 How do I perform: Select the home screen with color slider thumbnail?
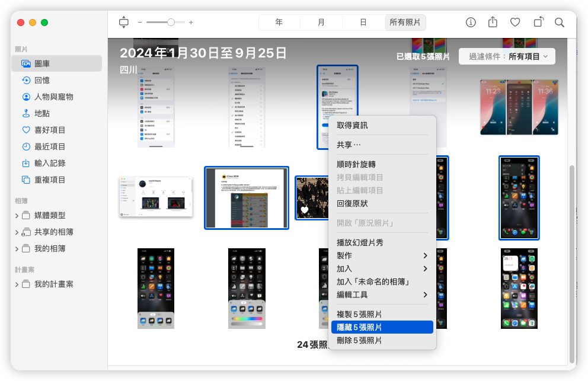point(247,289)
